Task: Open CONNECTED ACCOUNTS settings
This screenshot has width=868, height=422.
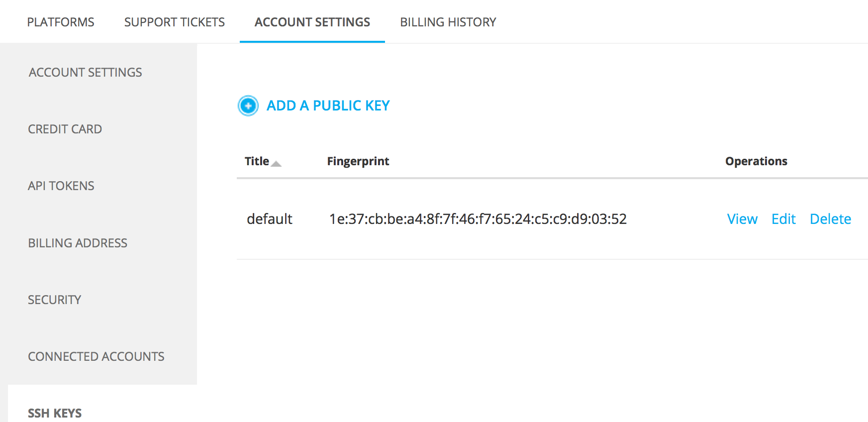Action: (x=96, y=356)
